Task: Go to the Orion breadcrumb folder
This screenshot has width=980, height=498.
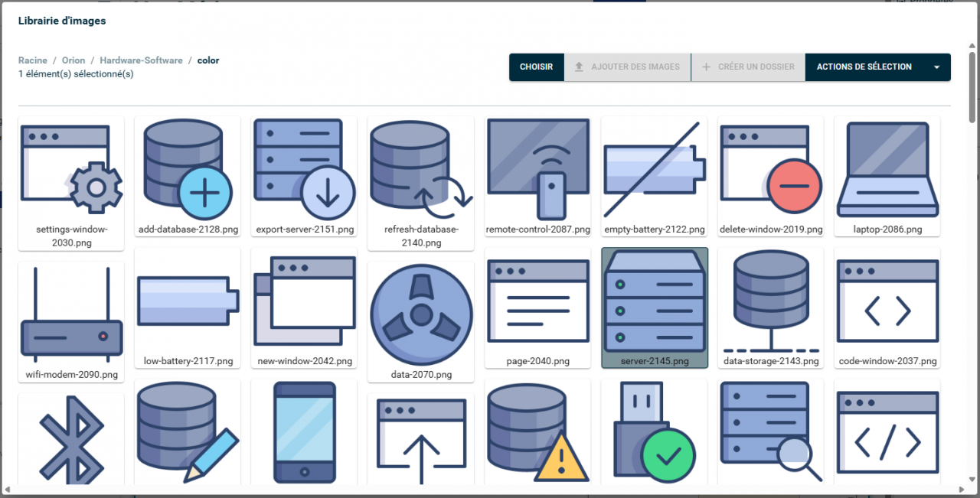Action: pyautogui.click(x=73, y=60)
